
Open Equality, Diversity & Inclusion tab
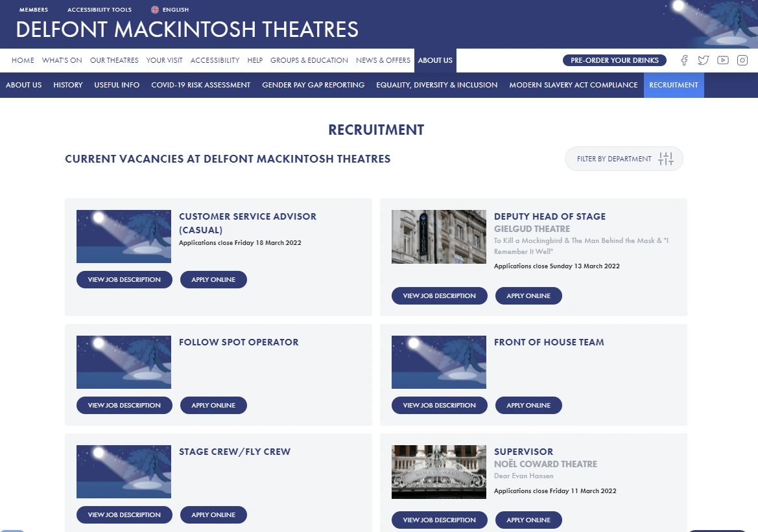[x=436, y=85]
